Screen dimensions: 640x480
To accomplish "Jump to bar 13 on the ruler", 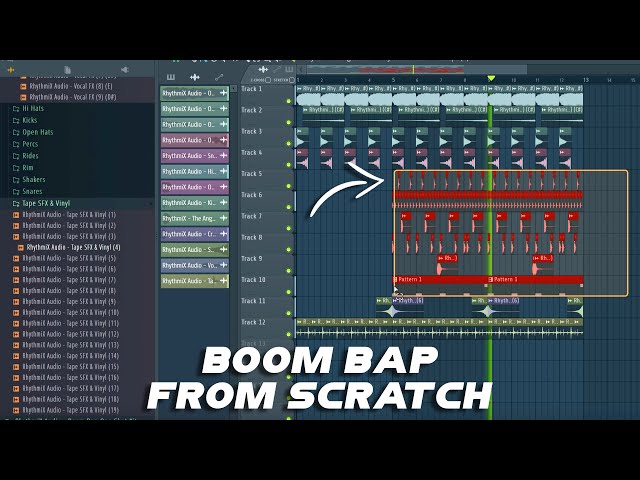I will pyautogui.click(x=586, y=80).
